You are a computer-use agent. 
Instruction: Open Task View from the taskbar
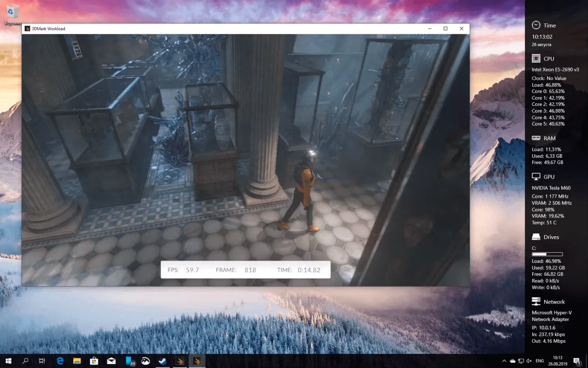click(42, 361)
